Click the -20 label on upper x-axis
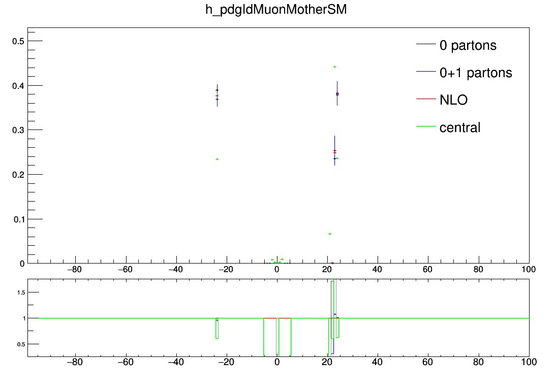Screen dimensions: 557x392 tap(226, 269)
